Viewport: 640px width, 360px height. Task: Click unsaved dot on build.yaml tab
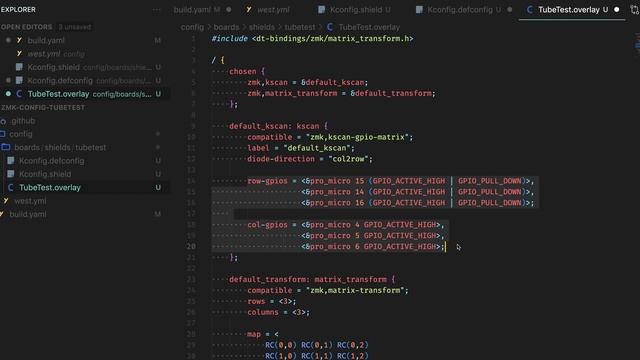(229, 9)
